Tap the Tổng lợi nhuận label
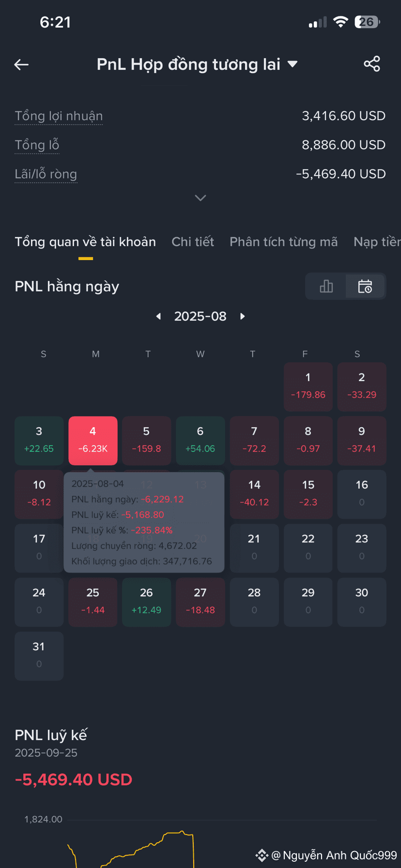401x868 pixels. click(59, 116)
